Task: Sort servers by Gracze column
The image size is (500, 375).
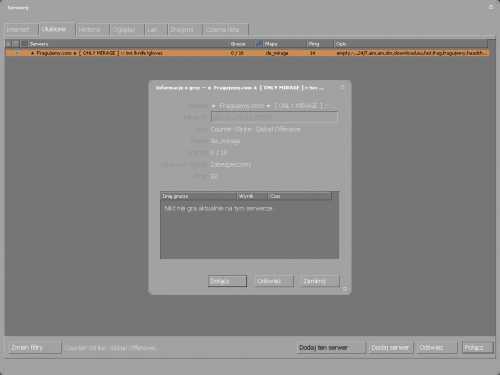Action: [x=242, y=44]
